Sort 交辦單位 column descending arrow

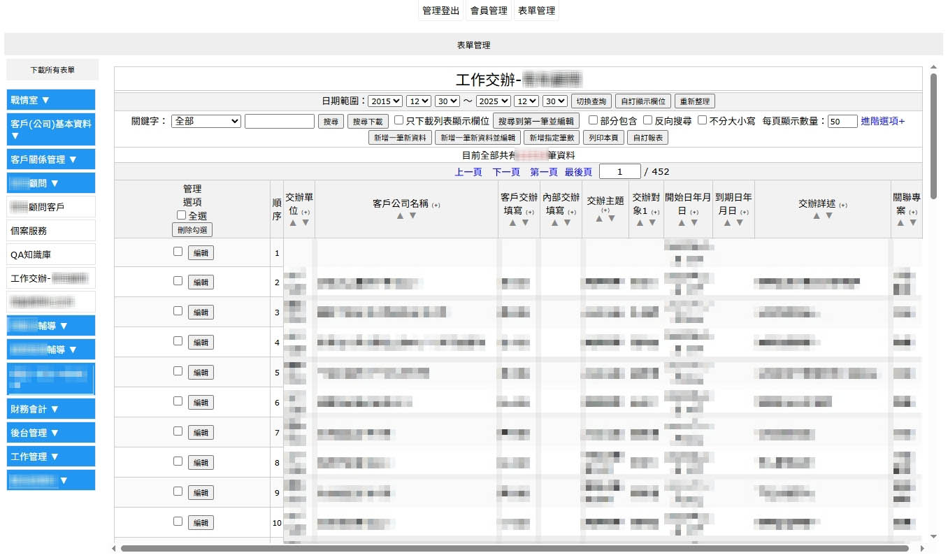coord(307,222)
